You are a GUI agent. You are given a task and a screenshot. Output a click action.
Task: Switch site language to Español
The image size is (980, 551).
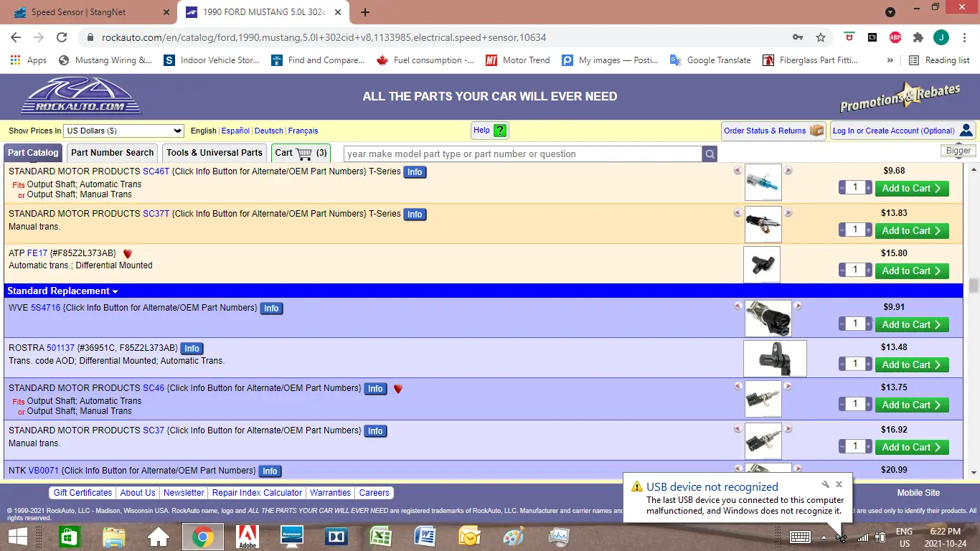tap(235, 131)
